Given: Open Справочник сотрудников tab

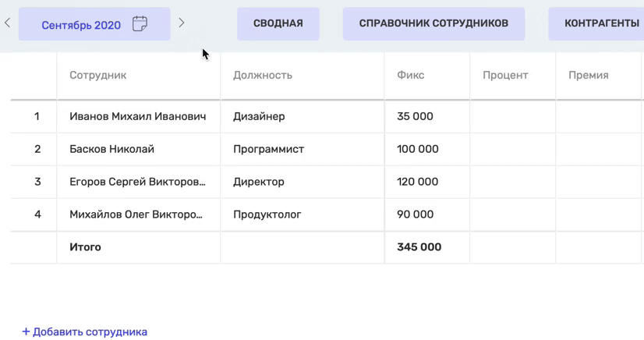Looking at the screenshot, I should tap(433, 23).
